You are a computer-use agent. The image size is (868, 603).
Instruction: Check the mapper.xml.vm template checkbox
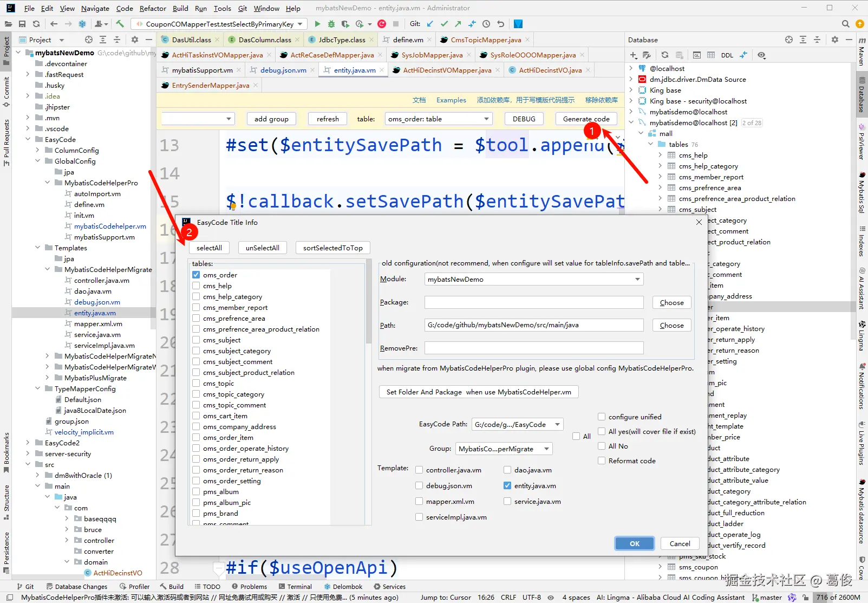tap(419, 501)
